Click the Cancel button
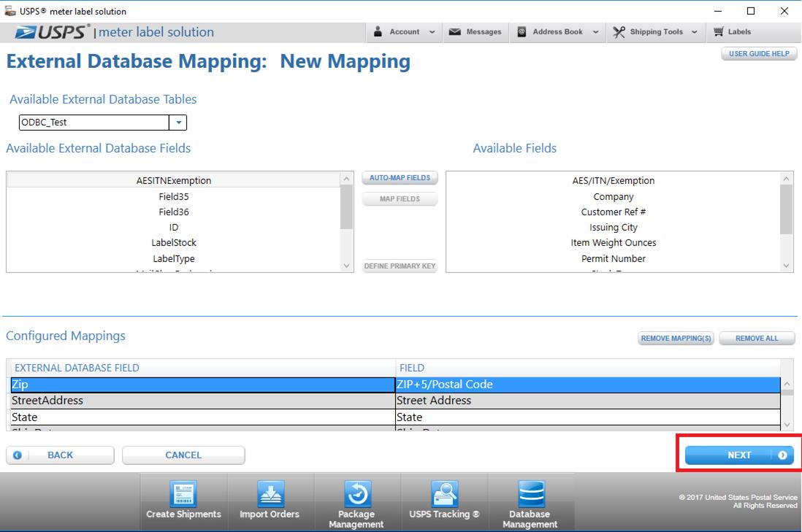The width and height of the screenshot is (802, 532). click(183, 455)
